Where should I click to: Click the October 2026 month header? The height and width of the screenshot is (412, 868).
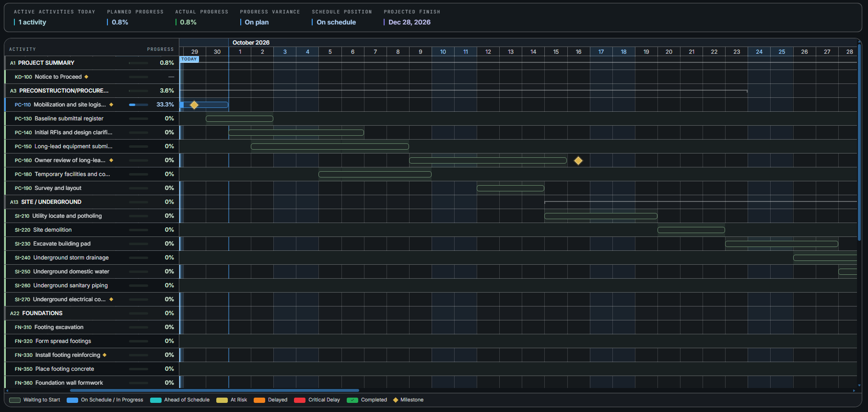251,43
